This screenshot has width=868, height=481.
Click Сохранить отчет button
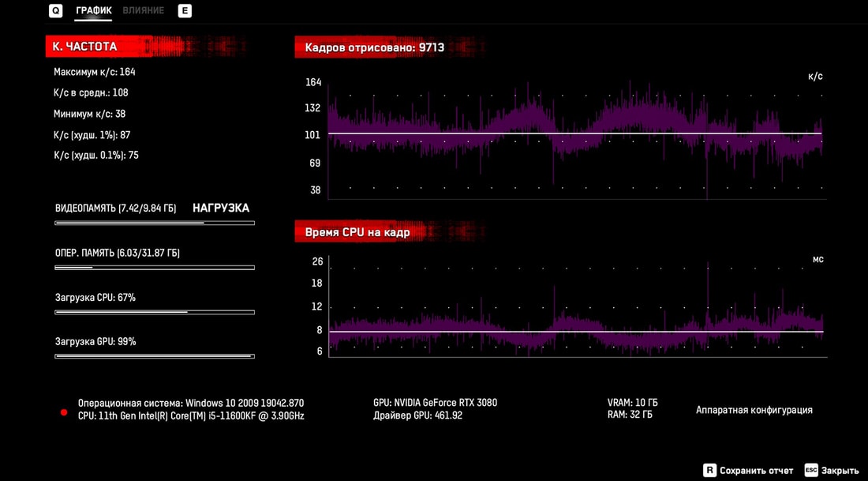pos(756,471)
